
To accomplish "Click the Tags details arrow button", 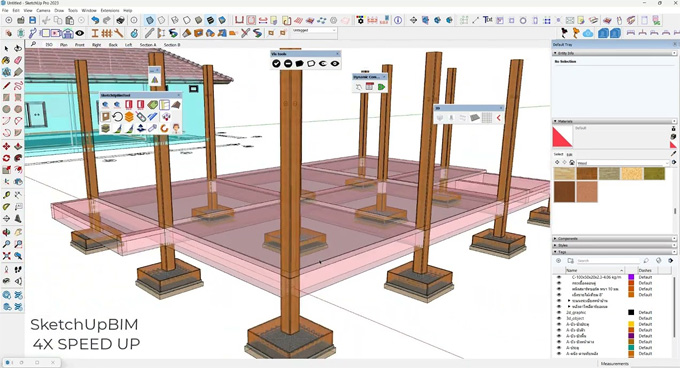I will pos(671,261).
